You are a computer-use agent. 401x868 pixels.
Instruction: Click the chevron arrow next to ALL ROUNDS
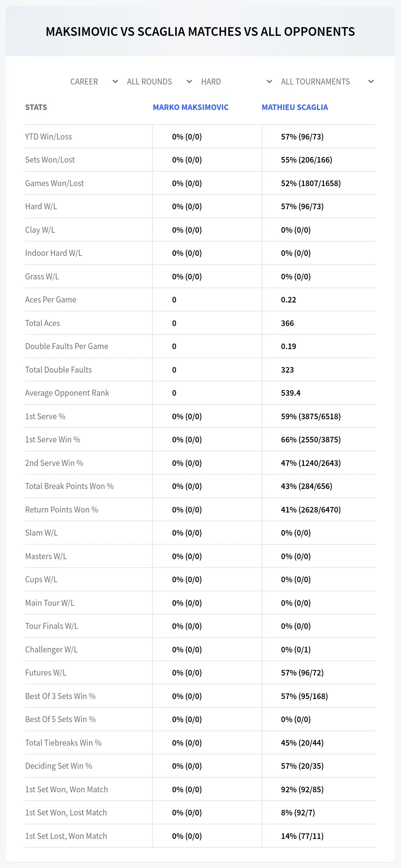point(189,82)
